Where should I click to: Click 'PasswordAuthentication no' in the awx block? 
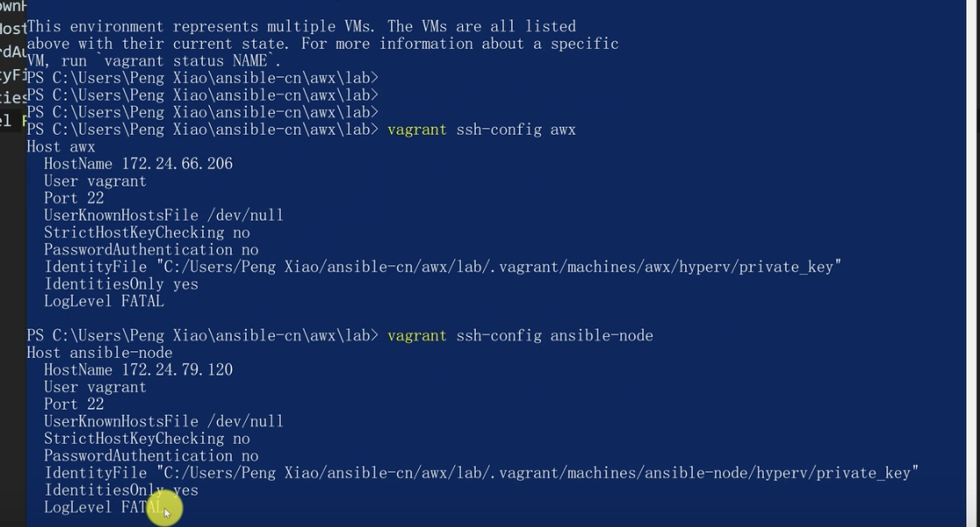click(150, 249)
